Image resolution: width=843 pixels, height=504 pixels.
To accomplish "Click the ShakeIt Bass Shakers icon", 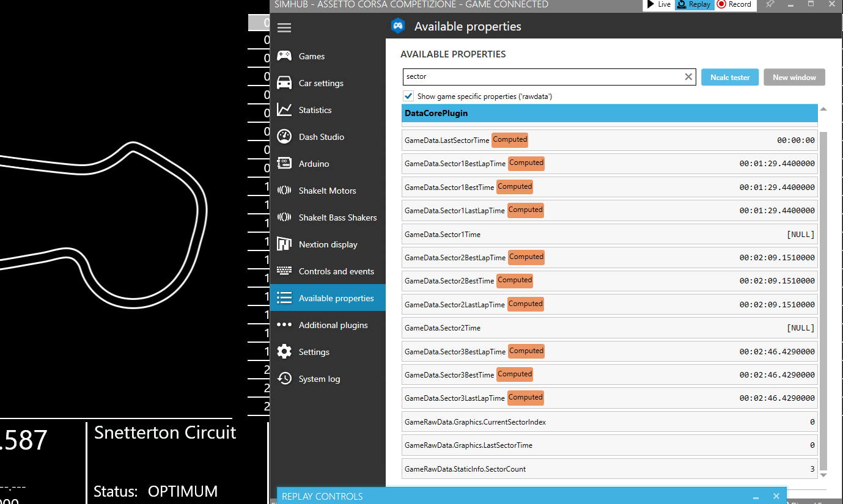I will pos(284,217).
